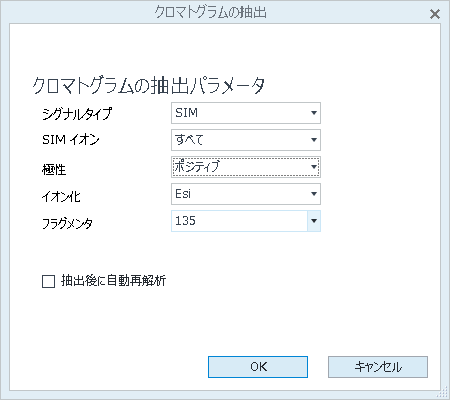Click the キャンセル button
The height and width of the screenshot is (400, 450).
(x=378, y=367)
